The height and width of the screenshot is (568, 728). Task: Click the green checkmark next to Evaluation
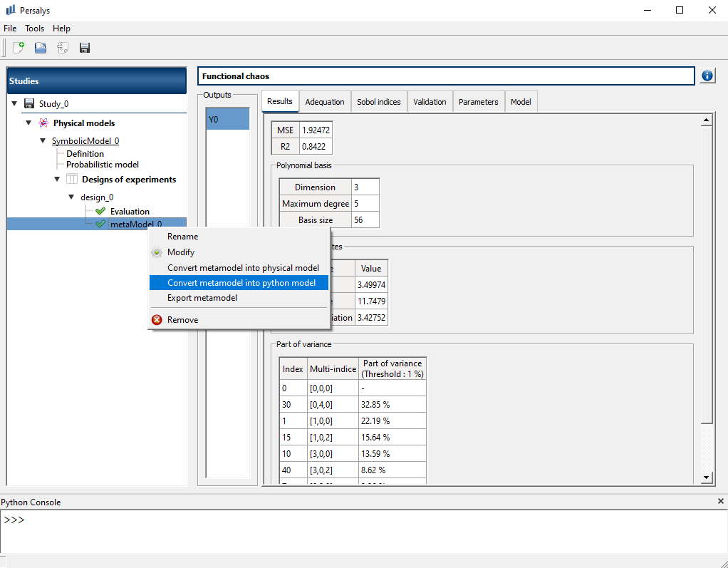coord(99,211)
